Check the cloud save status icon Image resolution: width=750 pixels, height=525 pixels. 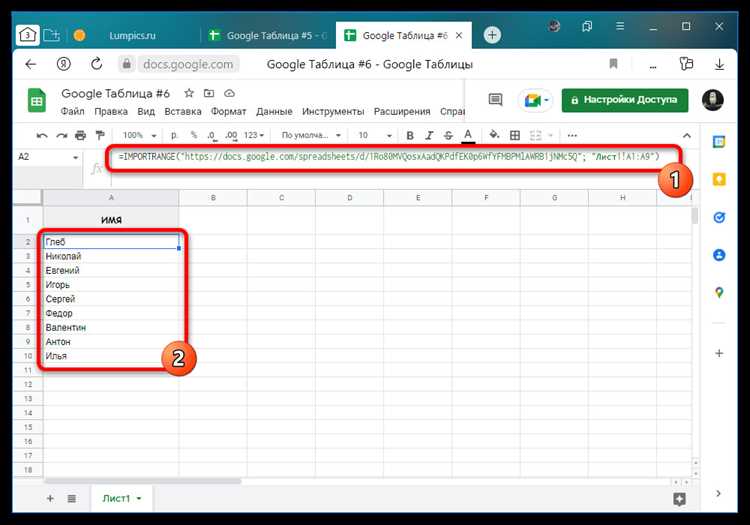[x=230, y=93]
